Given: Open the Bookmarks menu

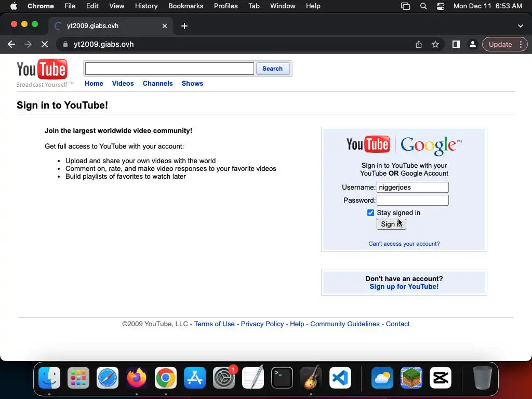Looking at the screenshot, I should pyautogui.click(x=185, y=6).
